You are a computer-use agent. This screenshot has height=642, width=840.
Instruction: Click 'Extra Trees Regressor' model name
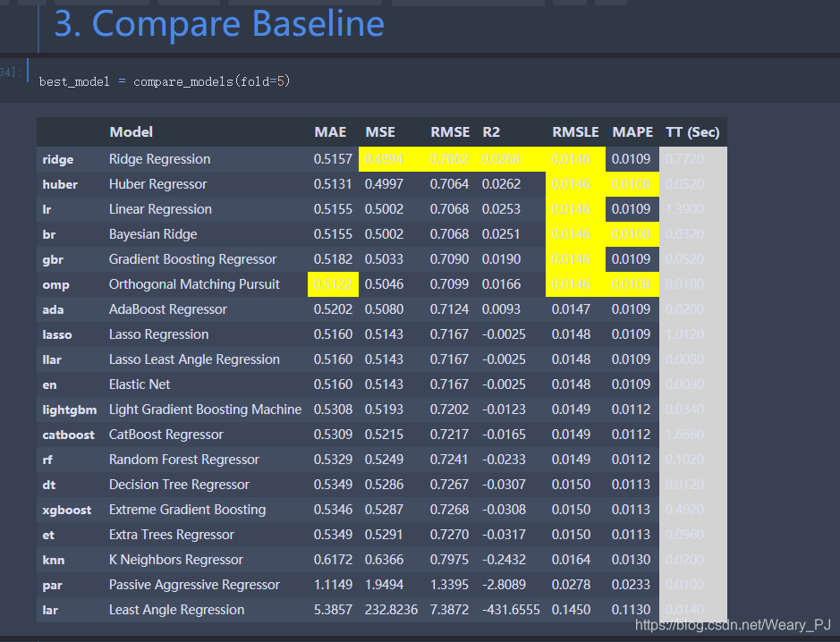click(172, 535)
